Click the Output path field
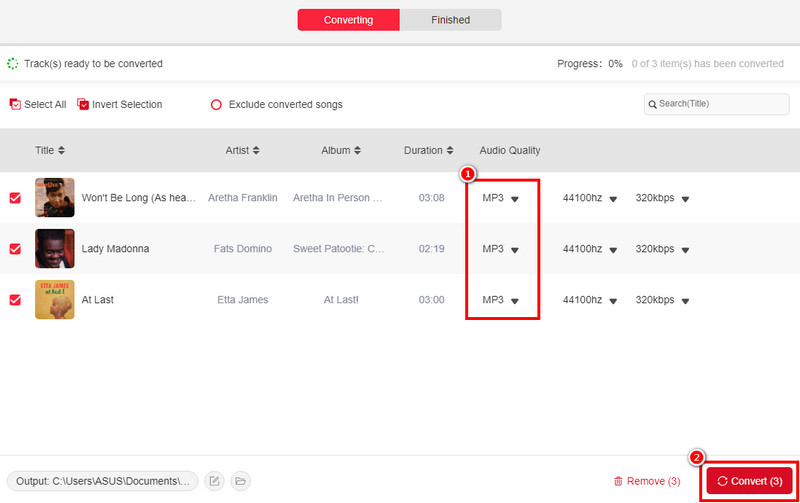 [103, 481]
